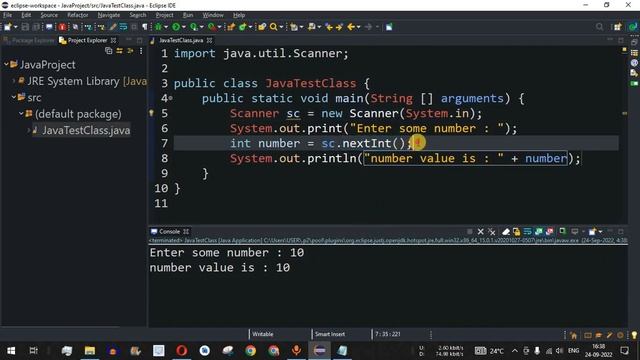
Task: Click the Save icon in the toolbar
Action: (x=25, y=27)
